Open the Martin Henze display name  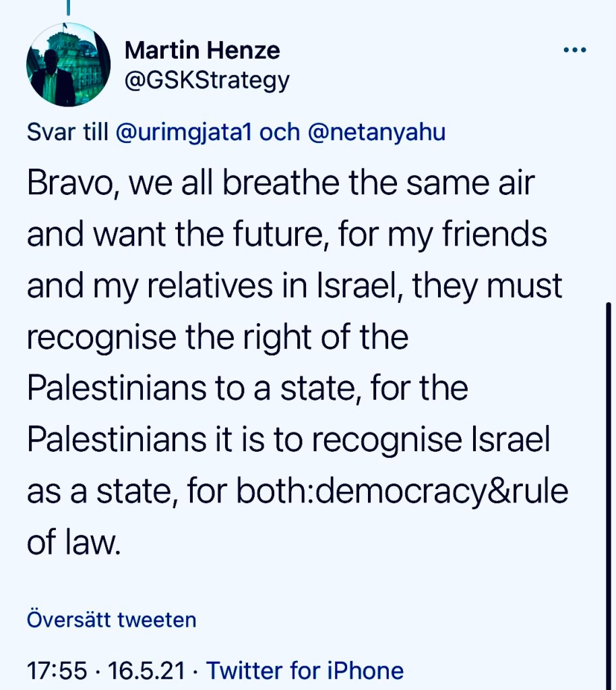pos(202,49)
